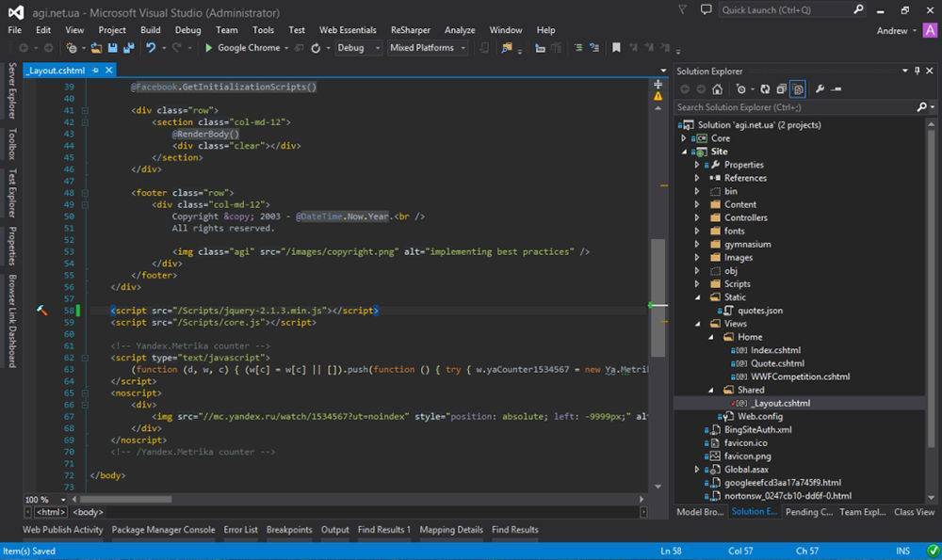Viewport: 942px width, 560px height.
Task: Click the Refresh icon in Solution Explorer
Action: (766, 89)
